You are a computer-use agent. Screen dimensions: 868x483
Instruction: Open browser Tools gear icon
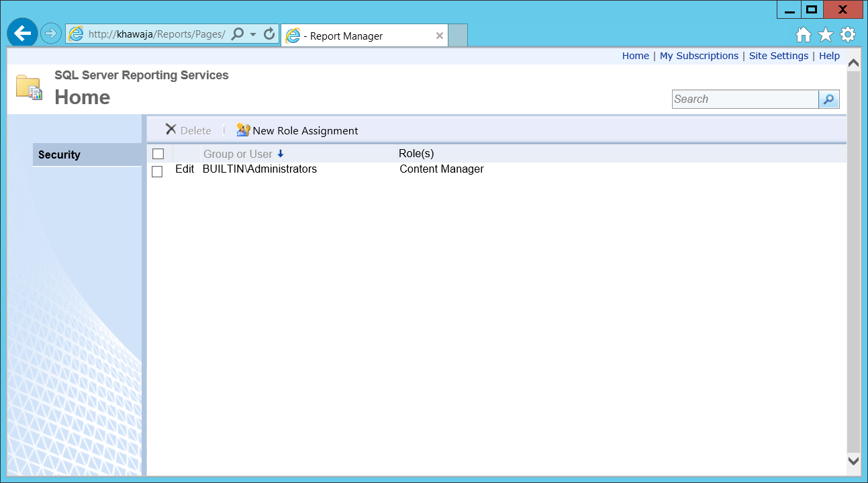coord(848,35)
